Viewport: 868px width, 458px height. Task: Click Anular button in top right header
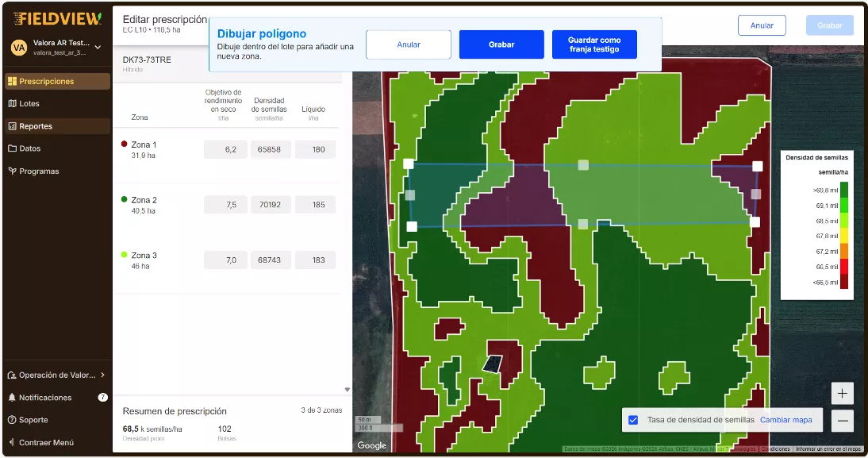click(761, 25)
